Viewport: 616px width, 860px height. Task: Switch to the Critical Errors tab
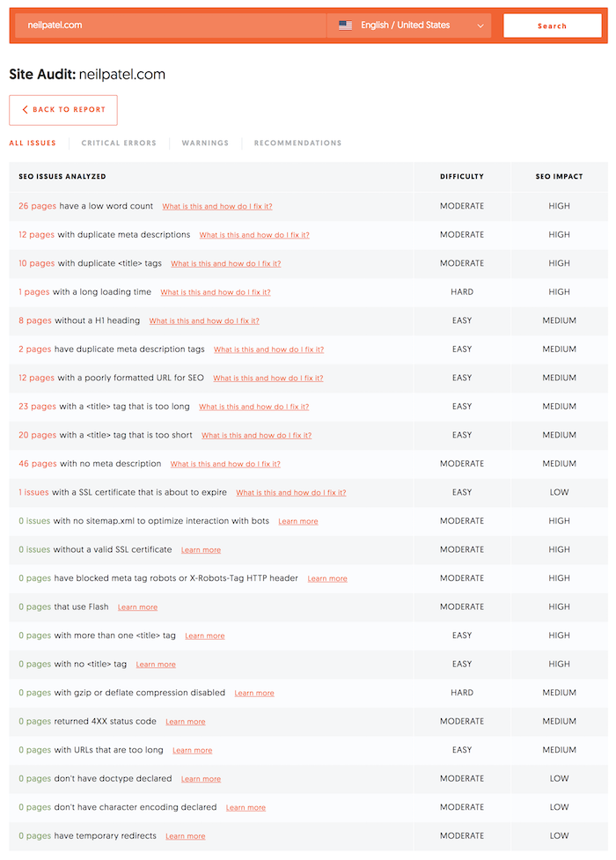point(119,143)
